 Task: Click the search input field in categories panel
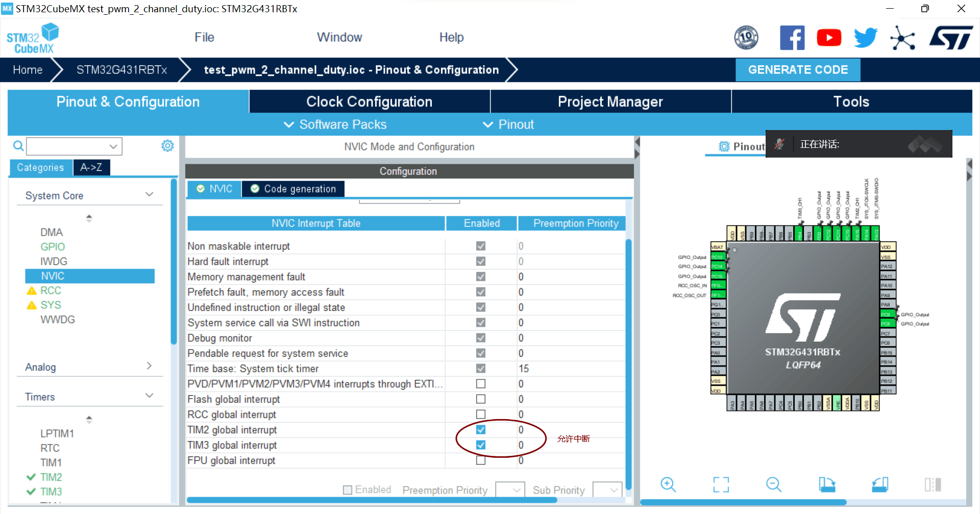click(x=67, y=146)
